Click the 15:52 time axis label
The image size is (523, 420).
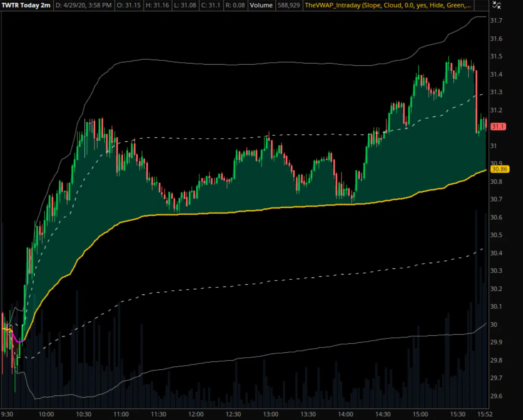click(485, 414)
